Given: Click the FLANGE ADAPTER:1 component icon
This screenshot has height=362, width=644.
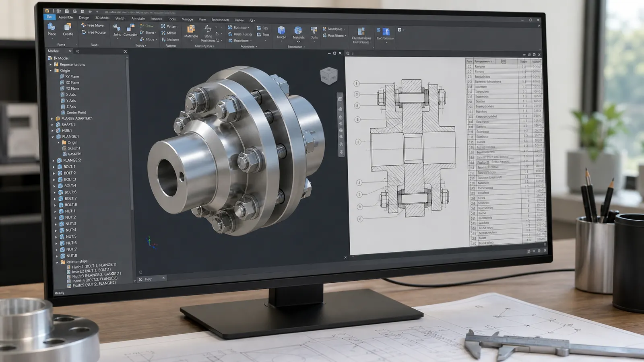Looking at the screenshot, I should [x=58, y=119].
